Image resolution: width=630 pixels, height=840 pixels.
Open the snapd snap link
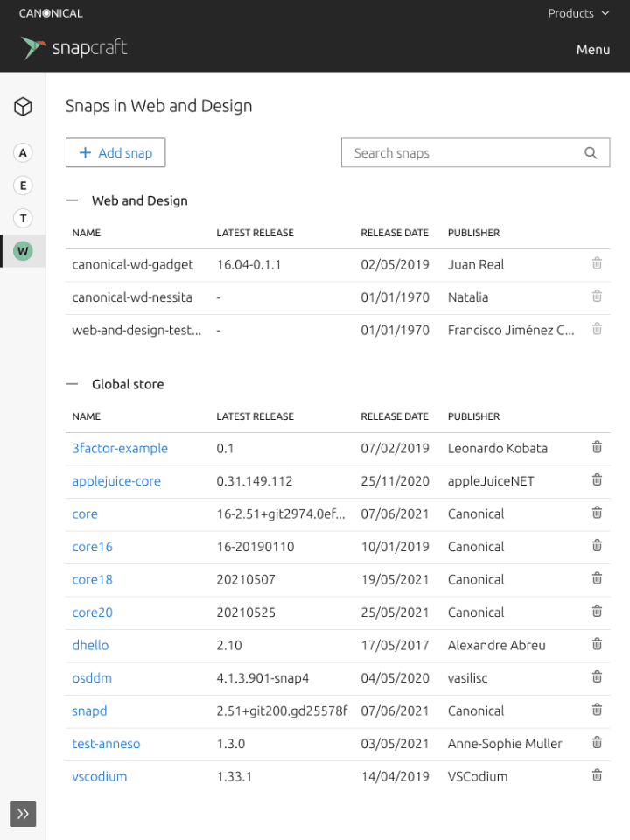[89, 710]
